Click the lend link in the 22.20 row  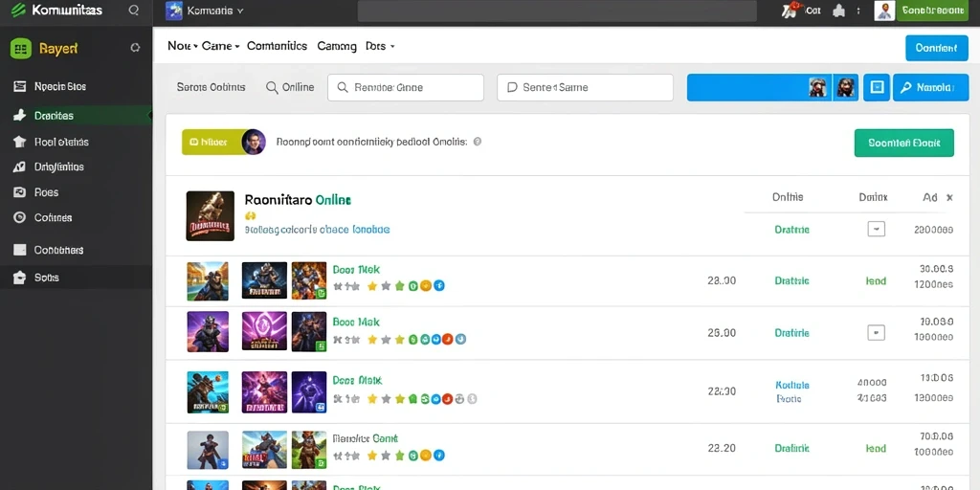click(876, 448)
